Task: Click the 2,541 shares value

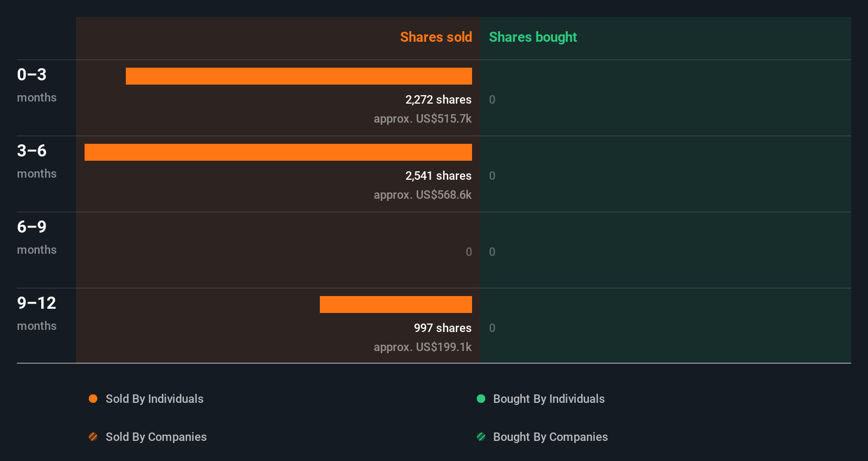Action: [x=438, y=176]
